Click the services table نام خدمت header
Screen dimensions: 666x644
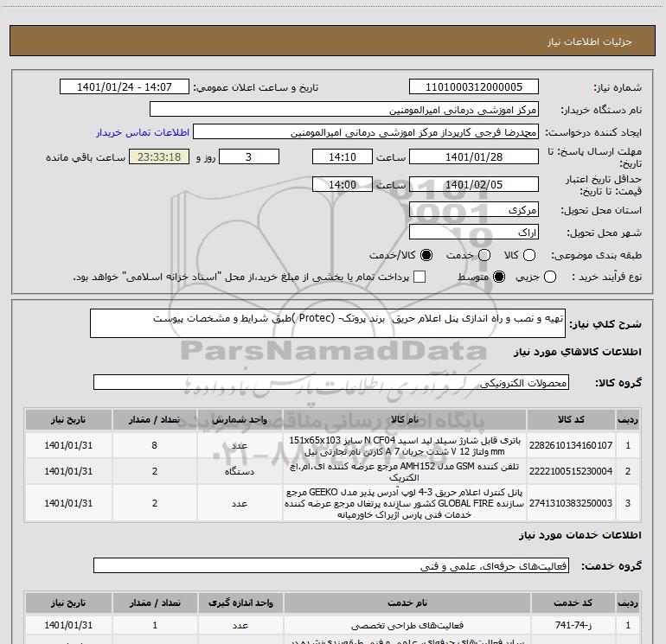[407, 603]
